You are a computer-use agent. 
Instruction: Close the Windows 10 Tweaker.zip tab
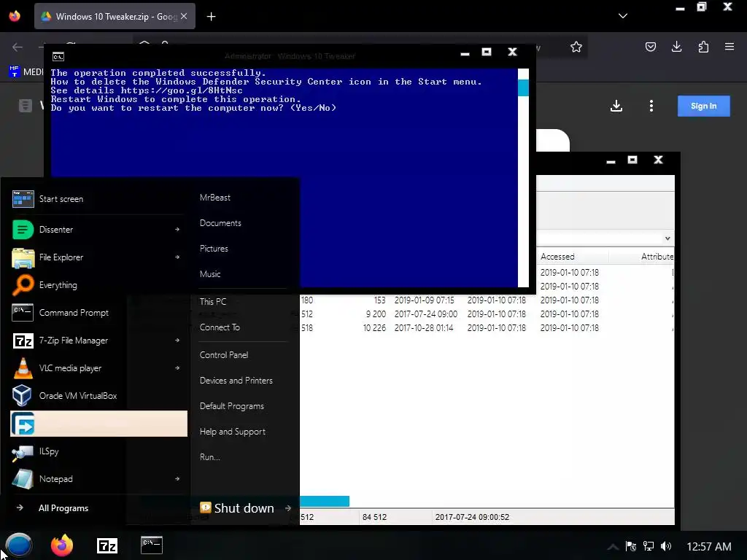(184, 16)
